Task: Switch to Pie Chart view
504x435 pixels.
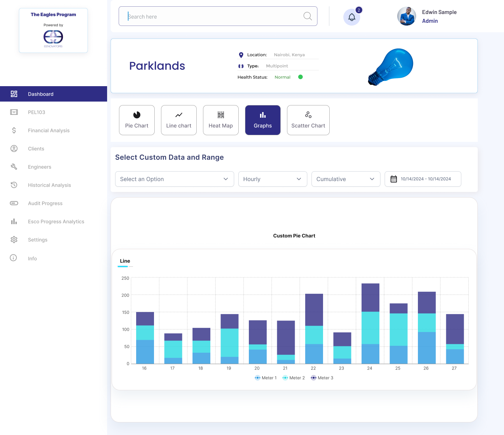Action: point(137,120)
